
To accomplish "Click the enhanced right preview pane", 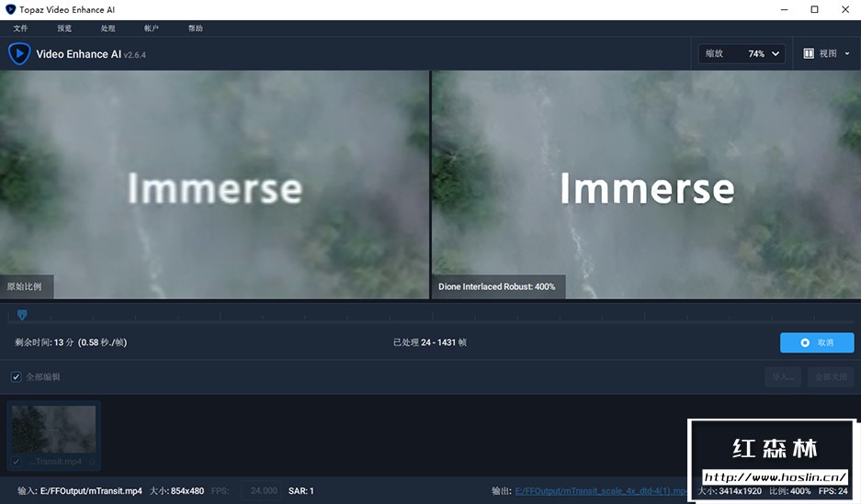I will 646,185.
